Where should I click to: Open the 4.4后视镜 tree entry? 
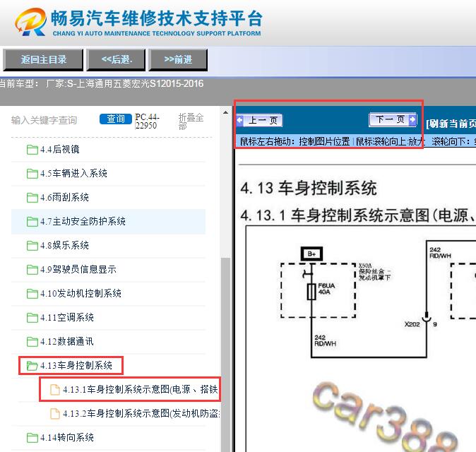[60, 149]
